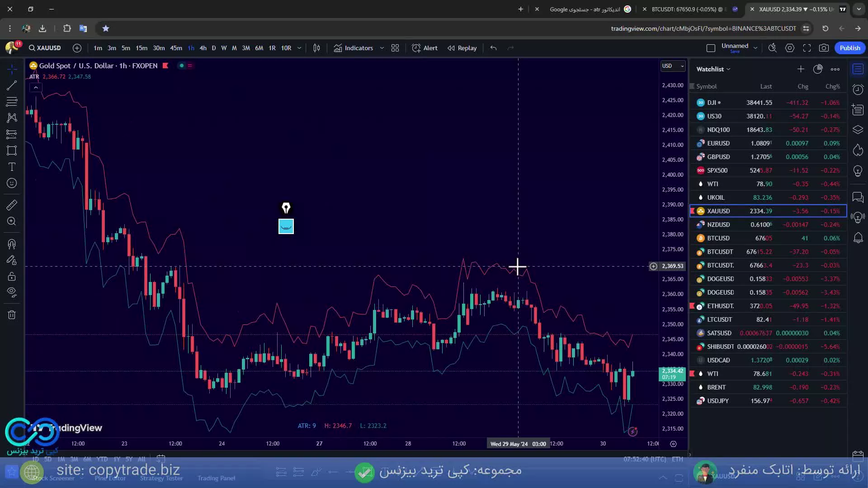The height and width of the screenshot is (488, 868).
Task: Click the undo arrow button
Action: click(x=493, y=47)
